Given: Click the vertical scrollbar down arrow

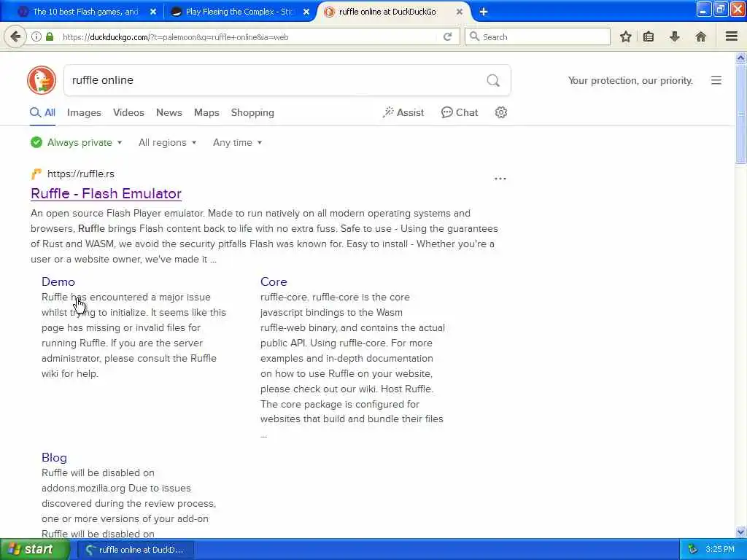Looking at the screenshot, I should point(741,532).
